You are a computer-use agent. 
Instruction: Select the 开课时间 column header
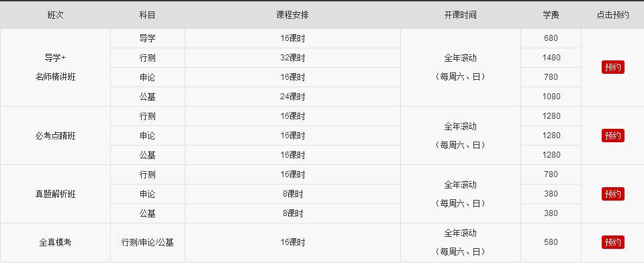(x=461, y=15)
